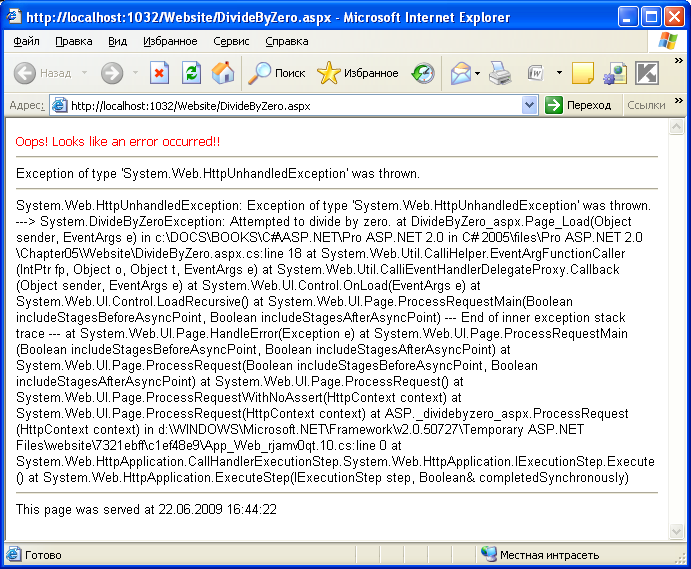Open the Файл menu

(x=27, y=41)
